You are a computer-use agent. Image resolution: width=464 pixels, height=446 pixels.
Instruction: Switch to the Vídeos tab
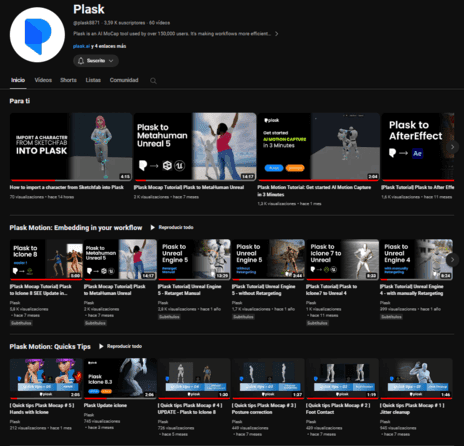pos(43,80)
